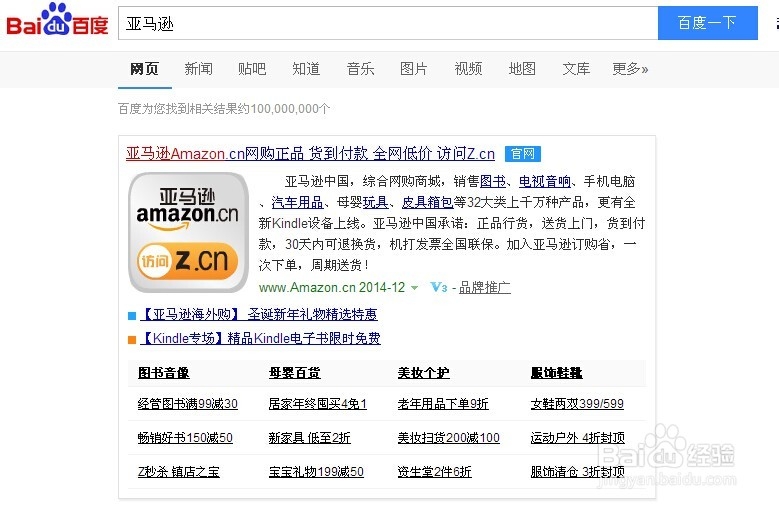Open the 贴吧 tab
Image resolution: width=779 pixels, height=507 pixels.
pyautogui.click(x=252, y=69)
